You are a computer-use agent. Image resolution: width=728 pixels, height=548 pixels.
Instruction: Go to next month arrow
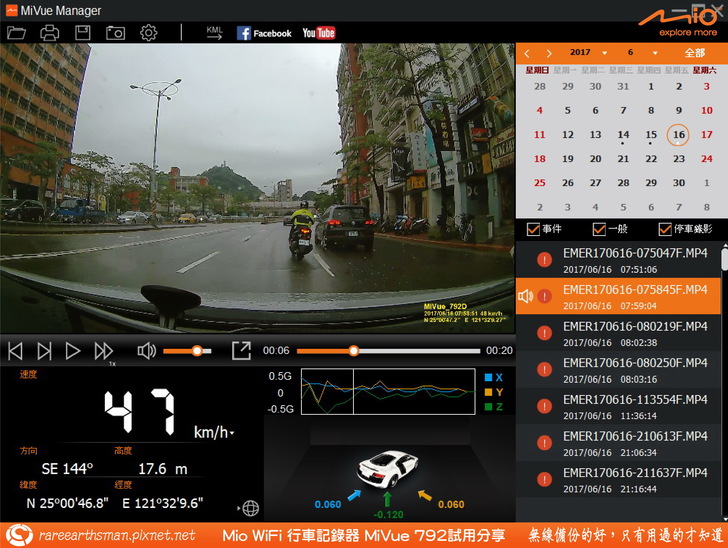click(549, 53)
